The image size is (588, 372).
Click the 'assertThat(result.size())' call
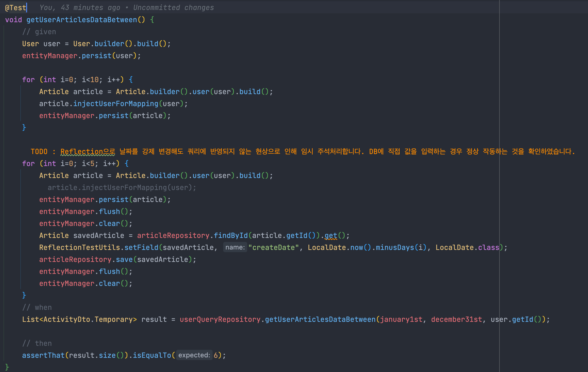[75, 355]
